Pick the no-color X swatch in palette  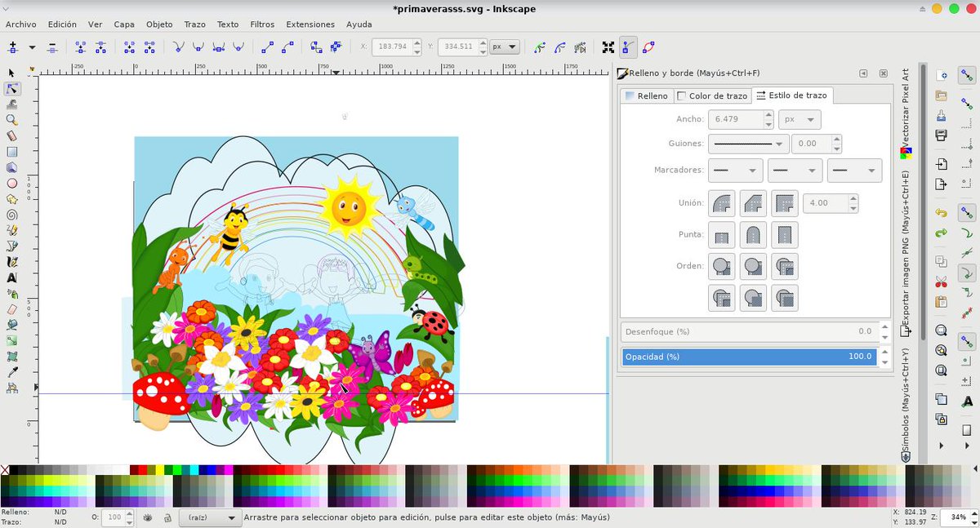point(5,470)
